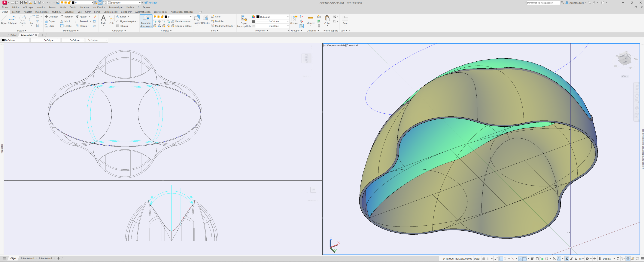Open the Outils 3D ribbon tab
This screenshot has width=644, height=262.
pos(56,12)
